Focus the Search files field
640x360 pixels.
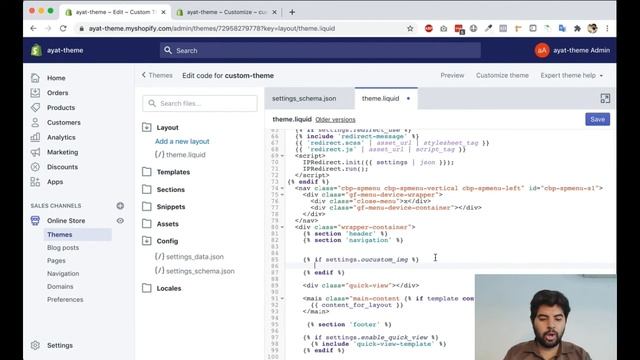200,103
